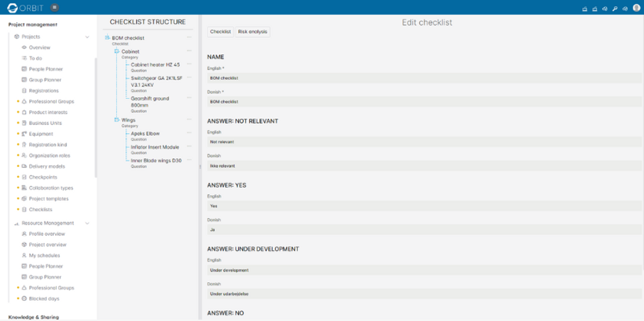
Task: Collapse the Resource Management section chevron
Action: coord(87,224)
